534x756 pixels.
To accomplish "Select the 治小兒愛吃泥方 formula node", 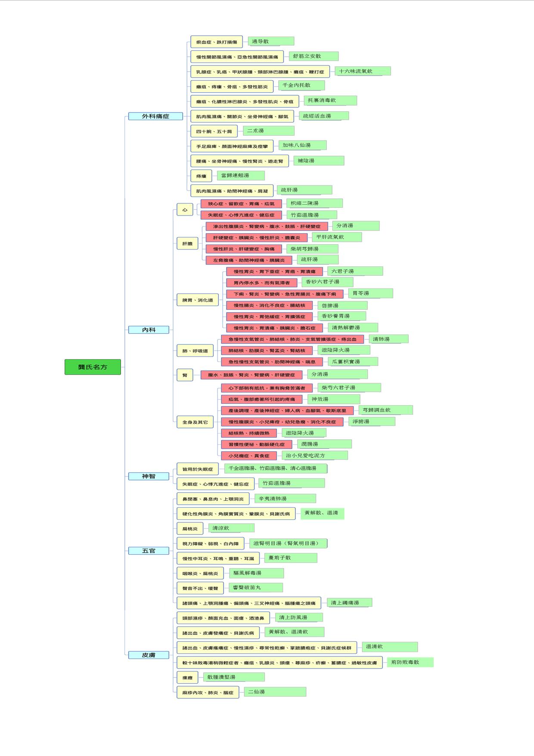I will (x=315, y=455).
